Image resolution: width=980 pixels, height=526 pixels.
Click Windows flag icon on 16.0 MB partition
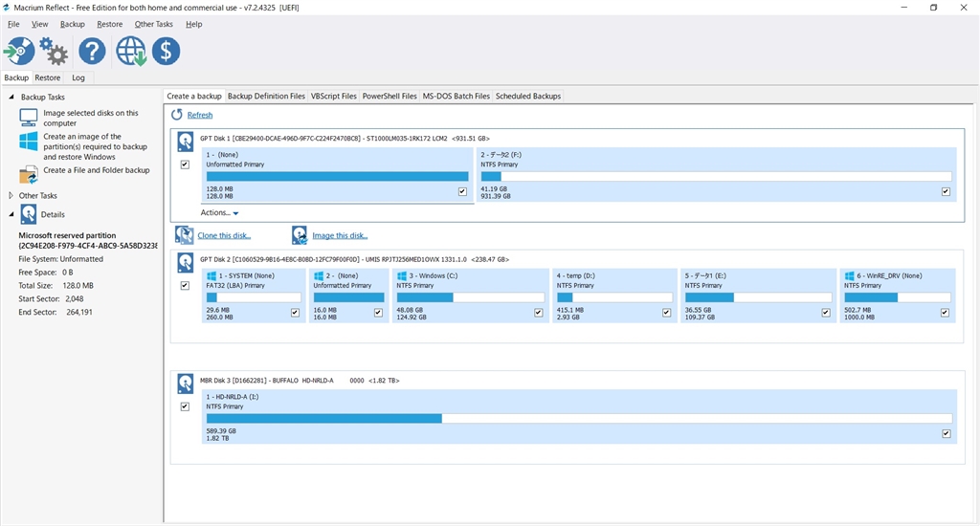[318, 275]
